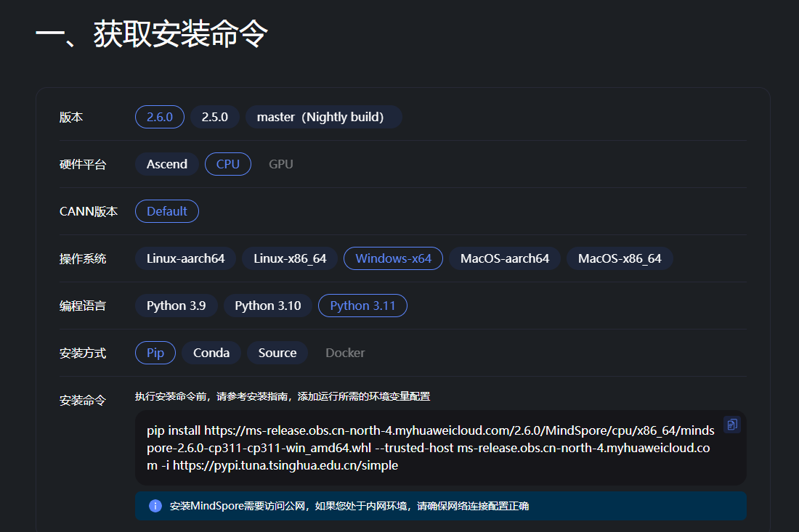Choose Linux-x86_64 operating system

290,258
